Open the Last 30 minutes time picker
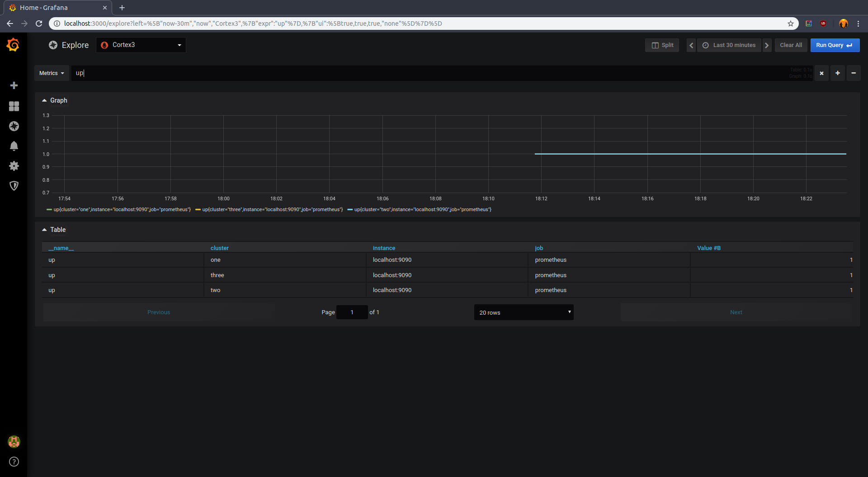The height and width of the screenshot is (477, 868). tap(729, 45)
